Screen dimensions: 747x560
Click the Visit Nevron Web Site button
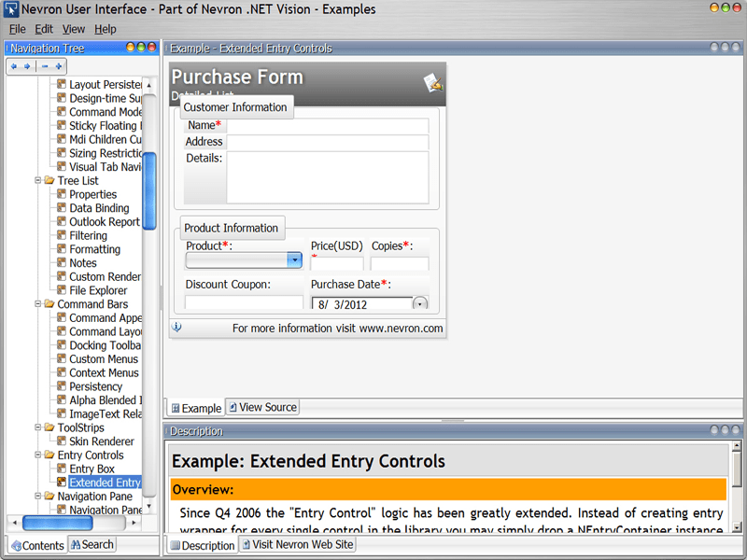[297, 544]
